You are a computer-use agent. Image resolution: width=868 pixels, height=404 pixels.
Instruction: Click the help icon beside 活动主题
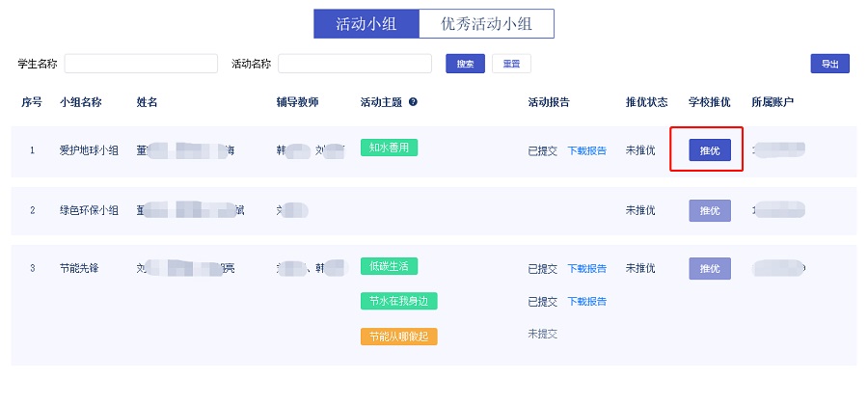(413, 102)
